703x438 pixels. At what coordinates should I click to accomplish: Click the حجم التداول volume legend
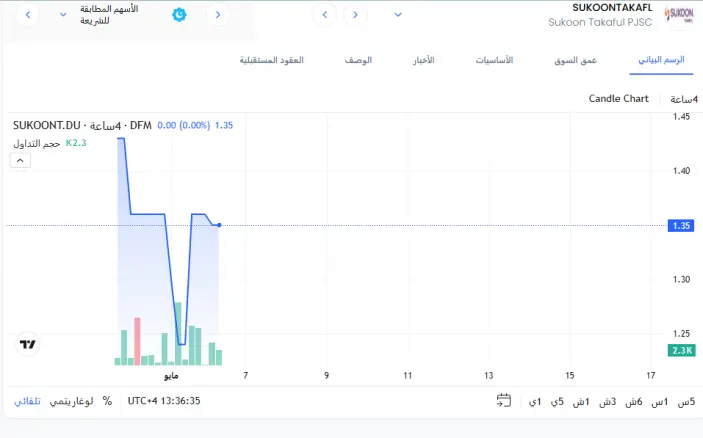[37, 143]
